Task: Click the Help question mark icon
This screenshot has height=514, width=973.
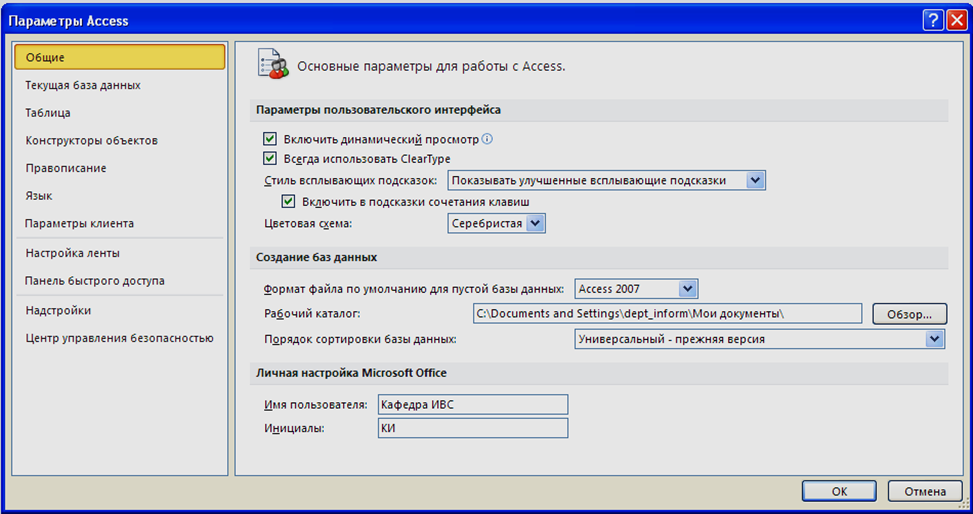Action: 933,20
